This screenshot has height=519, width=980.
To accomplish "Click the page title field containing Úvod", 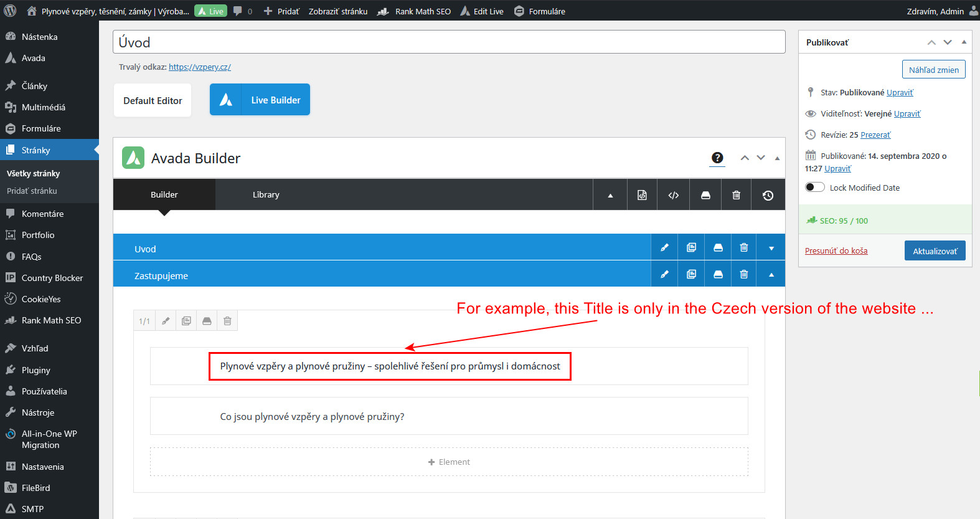I will (x=449, y=42).
